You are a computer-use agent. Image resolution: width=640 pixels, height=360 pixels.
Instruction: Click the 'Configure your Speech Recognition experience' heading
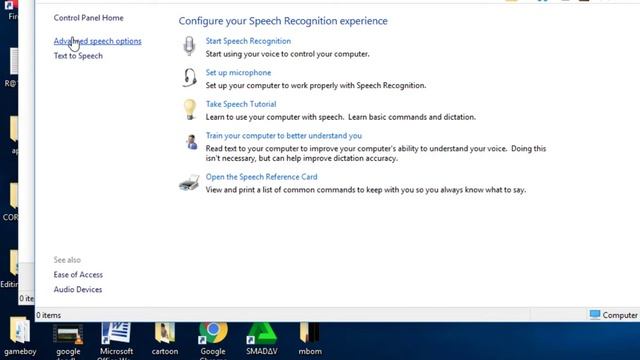pyautogui.click(x=283, y=21)
